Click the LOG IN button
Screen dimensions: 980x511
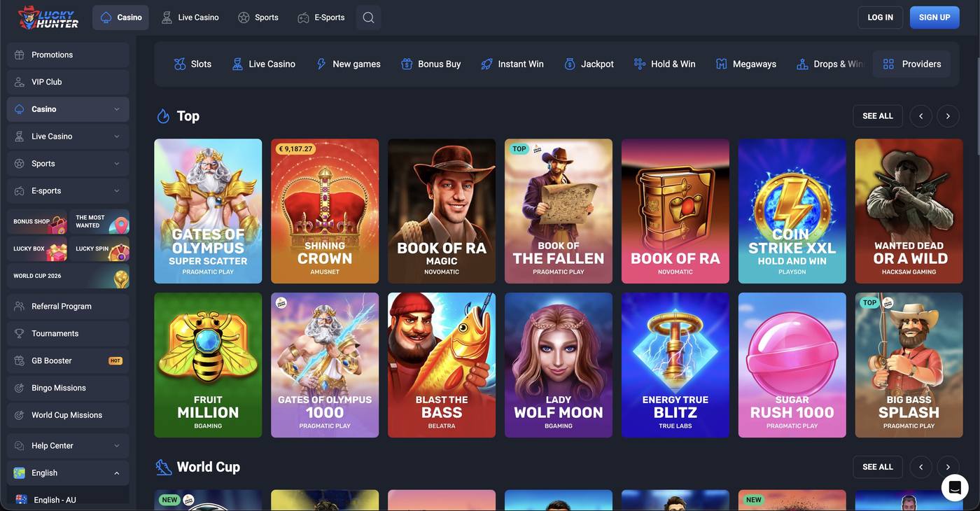[x=880, y=17]
